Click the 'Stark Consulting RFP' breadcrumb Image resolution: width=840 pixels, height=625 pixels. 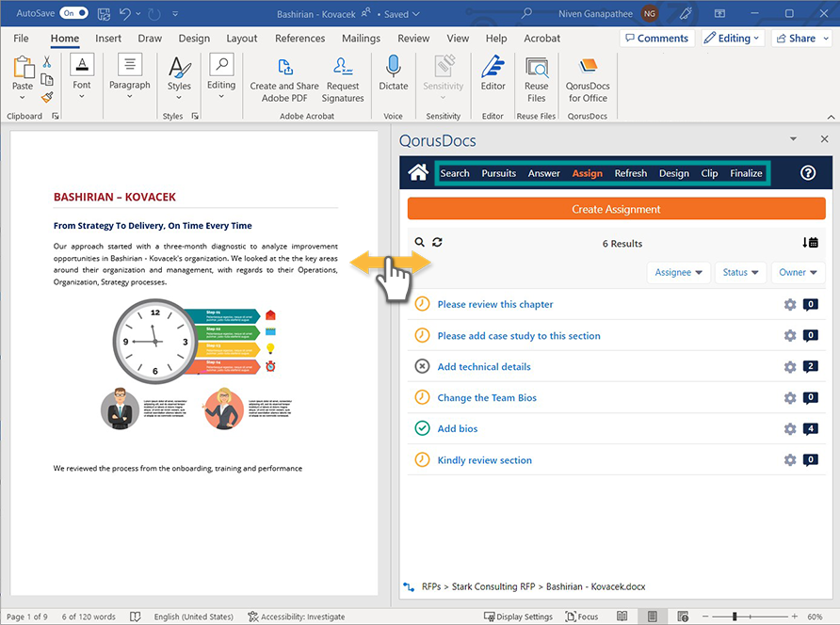pos(493,586)
